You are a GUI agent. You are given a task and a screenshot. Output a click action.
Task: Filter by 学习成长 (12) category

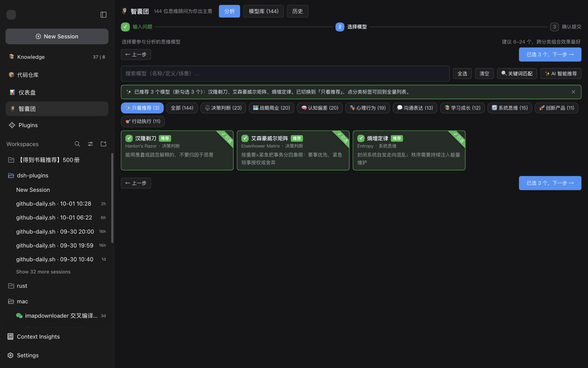coord(462,108)
